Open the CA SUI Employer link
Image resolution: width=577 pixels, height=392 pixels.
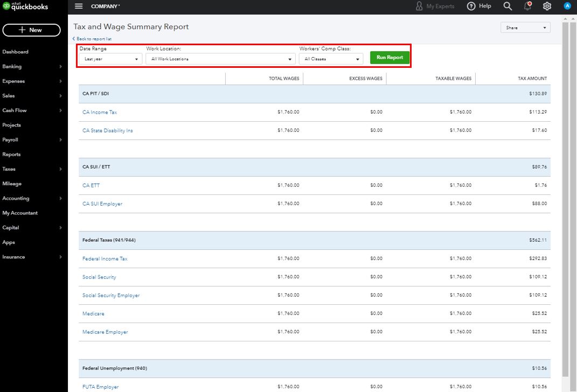coord(102,204)
